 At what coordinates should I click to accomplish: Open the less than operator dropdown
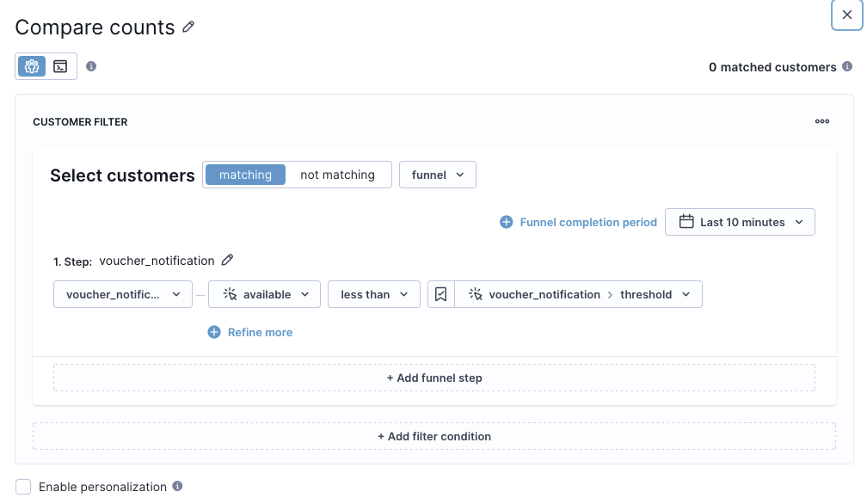(x=374, y=294)
